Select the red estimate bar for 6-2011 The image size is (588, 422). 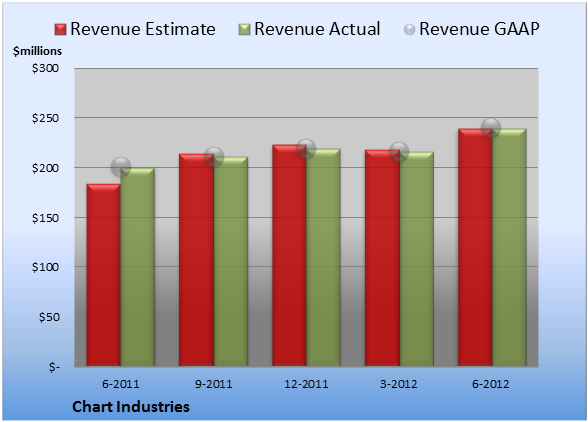(104, 275)
